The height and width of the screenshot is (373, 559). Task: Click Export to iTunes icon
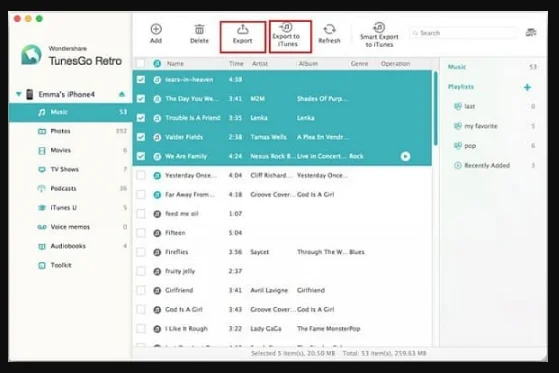pos(286,27)
